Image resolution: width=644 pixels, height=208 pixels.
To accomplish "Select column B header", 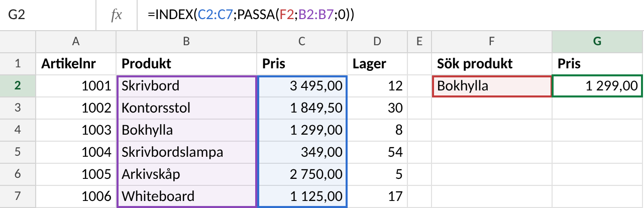I will [186, 42].
